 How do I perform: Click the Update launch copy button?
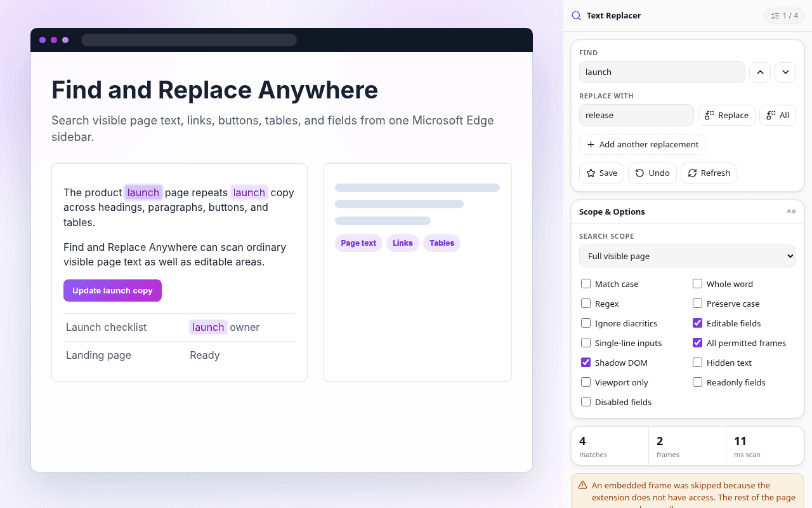(x=112, y=291)
